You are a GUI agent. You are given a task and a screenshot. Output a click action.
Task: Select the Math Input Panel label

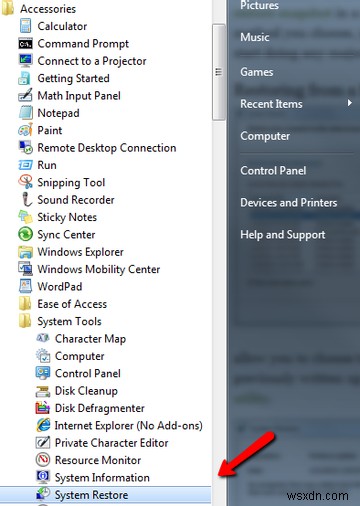tap(79, 96)
